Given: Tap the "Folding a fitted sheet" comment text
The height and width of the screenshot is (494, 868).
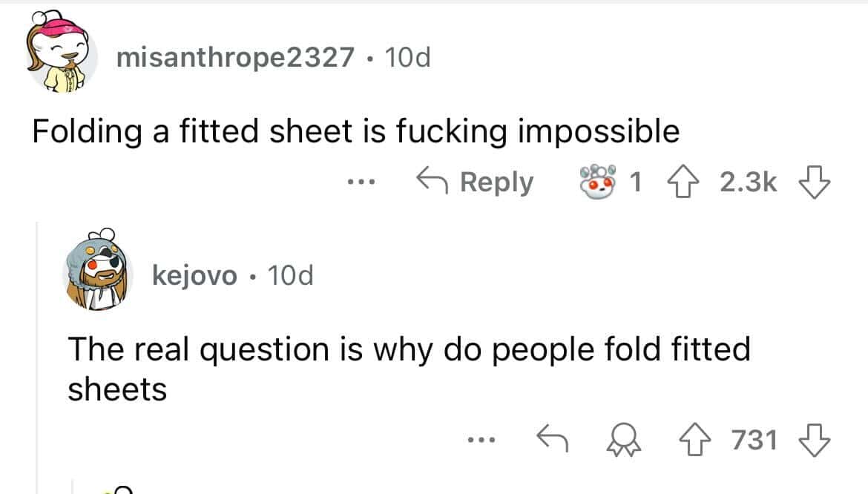Looking at the screenshot, I should click(x=356, y=131).
